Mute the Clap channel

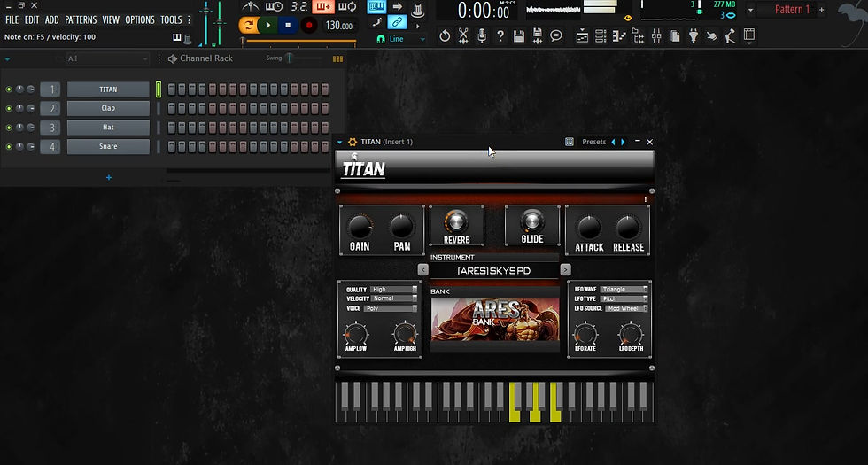[8, 108]
